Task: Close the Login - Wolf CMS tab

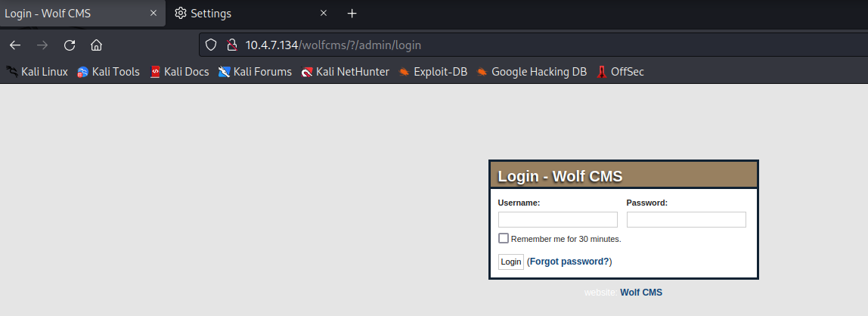Action: (153, 13)
